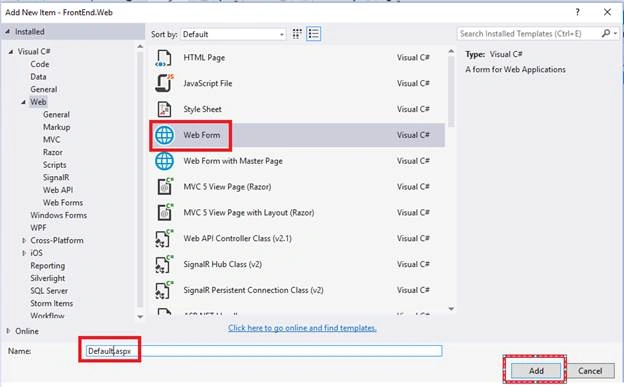Select the SQL Server category

[49, 291]
